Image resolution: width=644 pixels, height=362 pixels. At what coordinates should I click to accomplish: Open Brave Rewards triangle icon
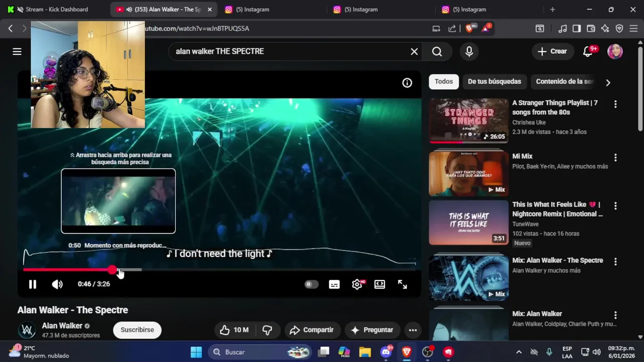click(486, 29)
